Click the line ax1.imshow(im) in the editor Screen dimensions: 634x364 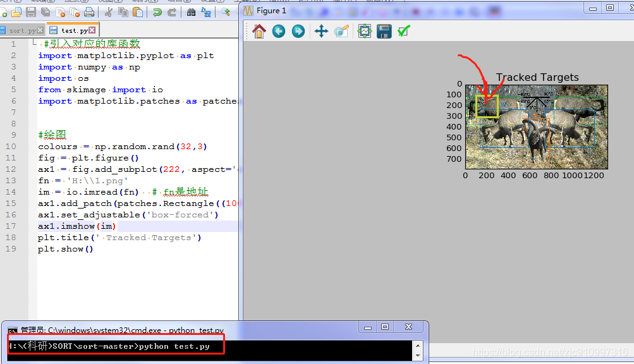[x=76, y=226]
